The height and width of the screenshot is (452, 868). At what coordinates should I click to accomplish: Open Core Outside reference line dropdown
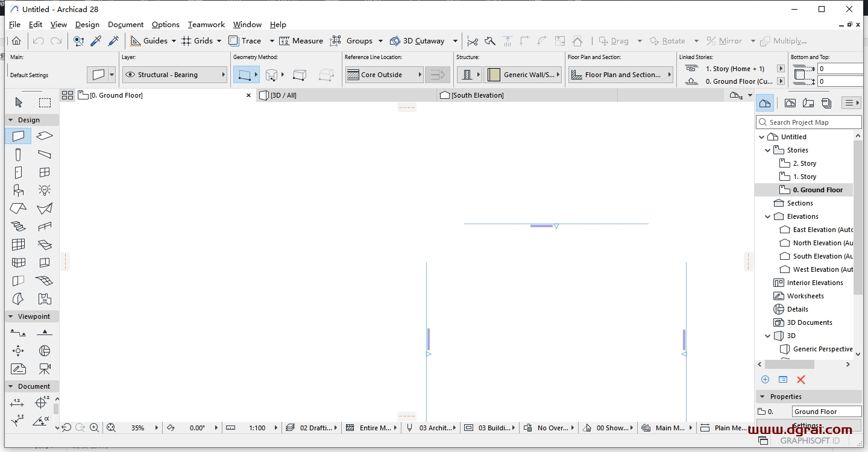point(384,75)
